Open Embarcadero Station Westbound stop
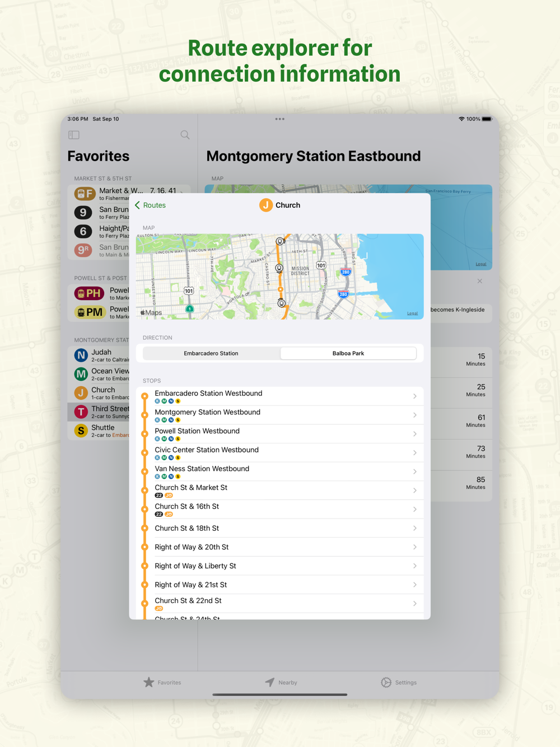Screen dimensions: 560x747 pos(280,396)
